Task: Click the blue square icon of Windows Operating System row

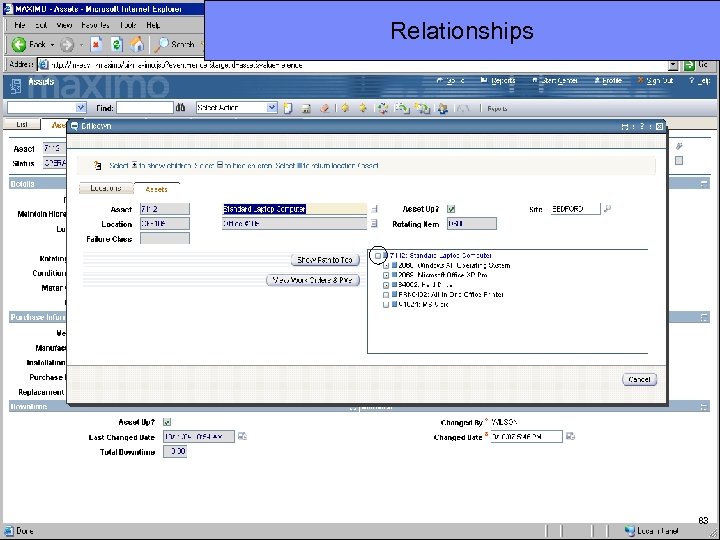Action: (x=394, y=265)
